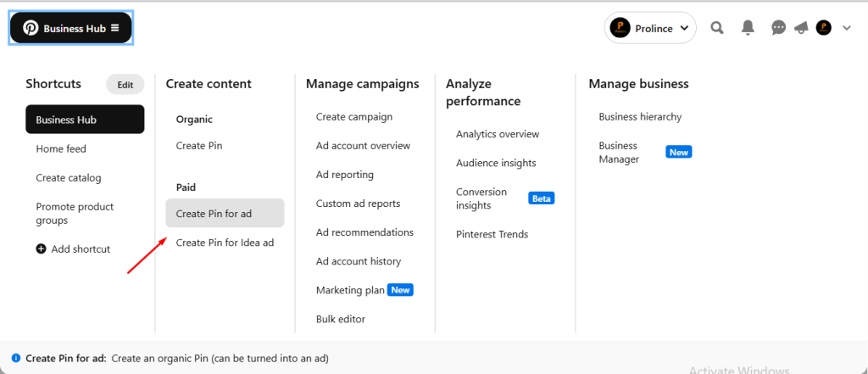
Task: Open the notifications bell icon
Action: point(748,28)
